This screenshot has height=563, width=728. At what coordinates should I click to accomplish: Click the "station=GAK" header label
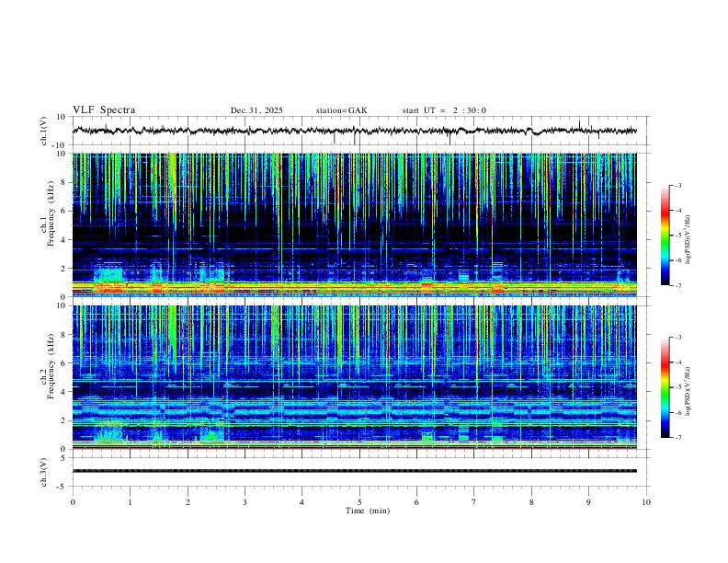[x=341, y=110]
